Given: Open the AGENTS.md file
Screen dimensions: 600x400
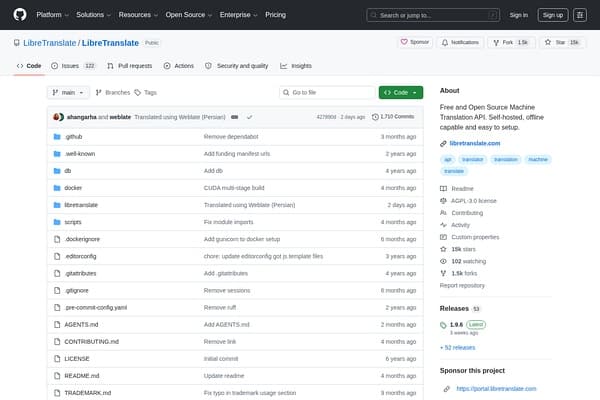Looking at the screenshot, I should point(81,325).
